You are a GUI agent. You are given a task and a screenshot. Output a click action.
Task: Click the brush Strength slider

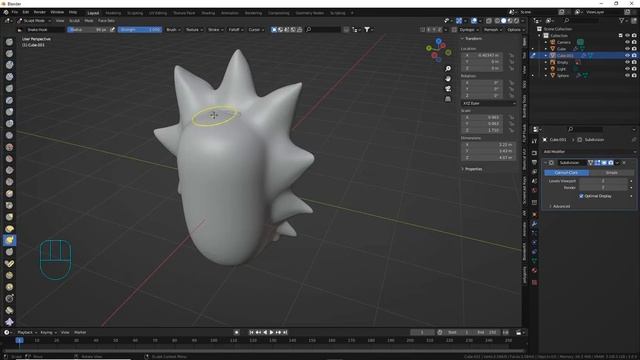point(140,30)
